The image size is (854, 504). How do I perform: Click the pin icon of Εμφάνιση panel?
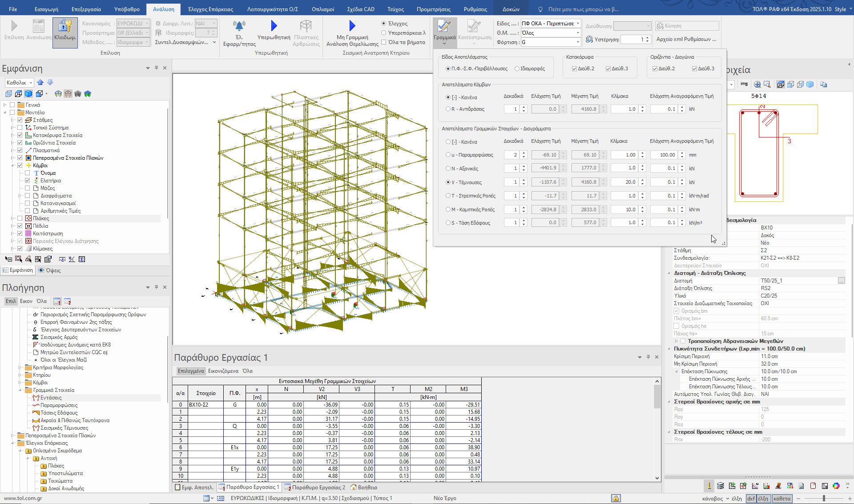tap(156, 68)
